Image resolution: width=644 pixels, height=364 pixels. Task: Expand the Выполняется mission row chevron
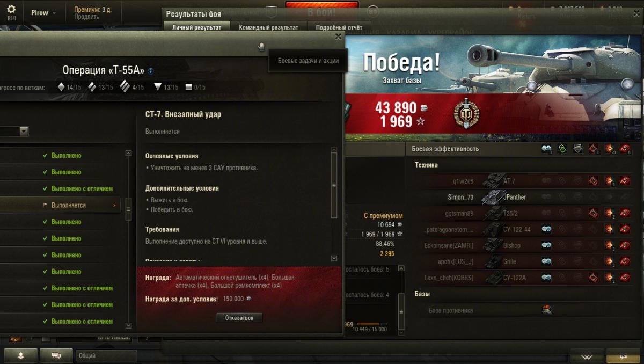pos(114,205)
